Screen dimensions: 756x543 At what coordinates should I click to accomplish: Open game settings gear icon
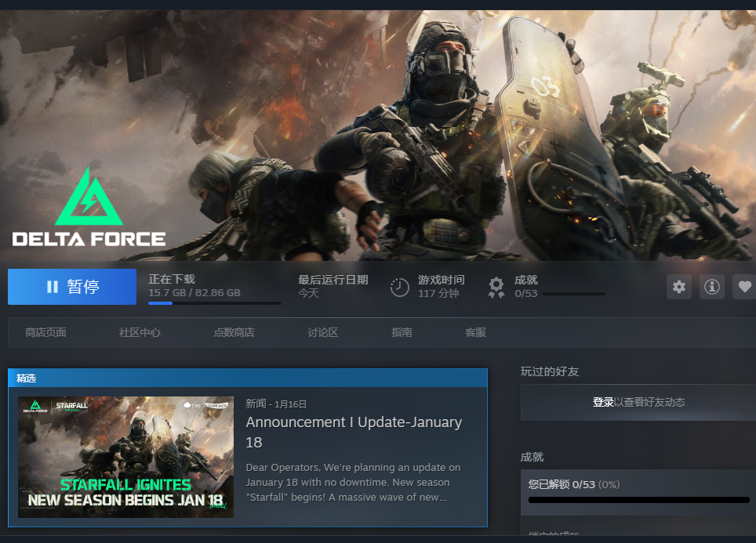point(679,287)
